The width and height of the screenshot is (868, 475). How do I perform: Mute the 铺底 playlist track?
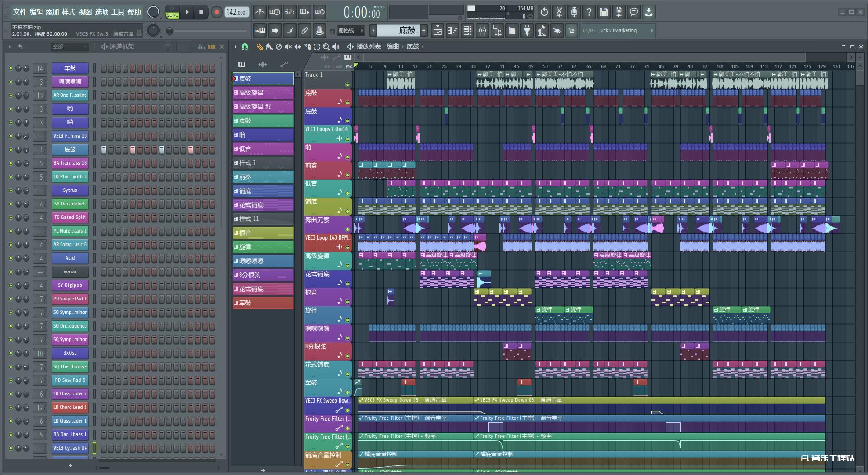pos(347,211)
